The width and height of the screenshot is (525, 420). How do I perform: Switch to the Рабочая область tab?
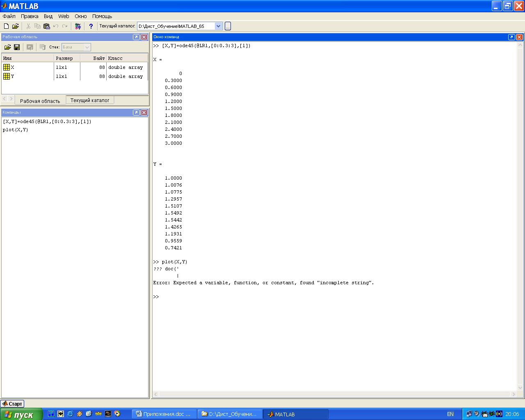pos(40,101)
